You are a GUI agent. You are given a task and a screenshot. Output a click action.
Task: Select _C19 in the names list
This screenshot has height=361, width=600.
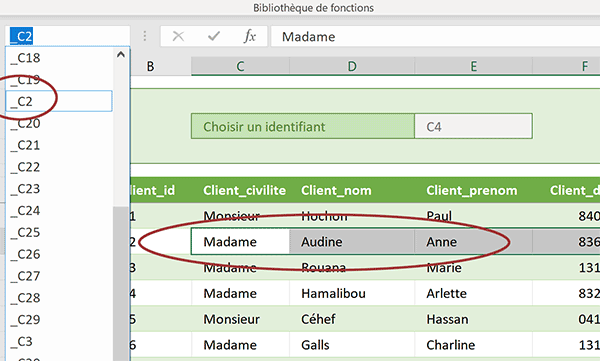click(x=59, y=80)
